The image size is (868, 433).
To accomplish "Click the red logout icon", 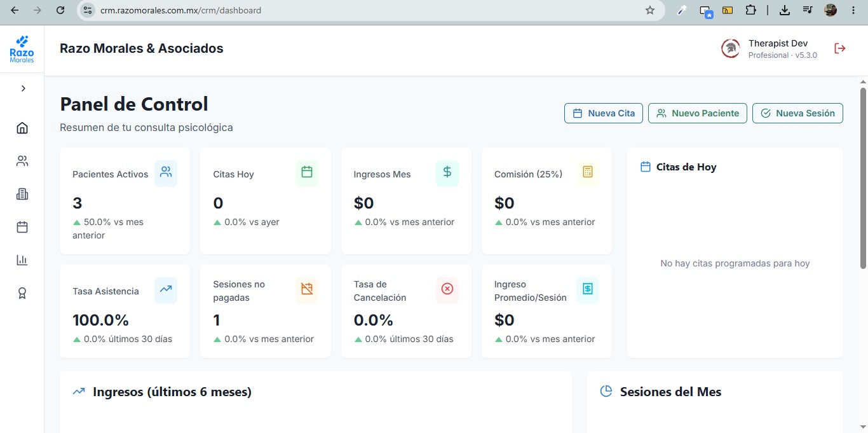I will (x=840, y=48).
